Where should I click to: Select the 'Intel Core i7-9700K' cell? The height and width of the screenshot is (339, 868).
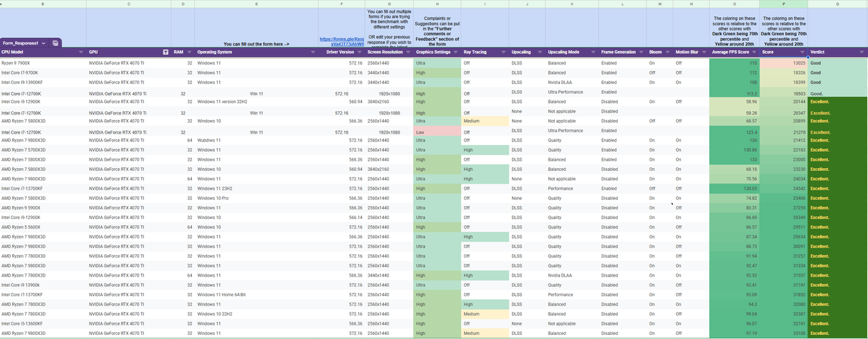coord(43,73)
